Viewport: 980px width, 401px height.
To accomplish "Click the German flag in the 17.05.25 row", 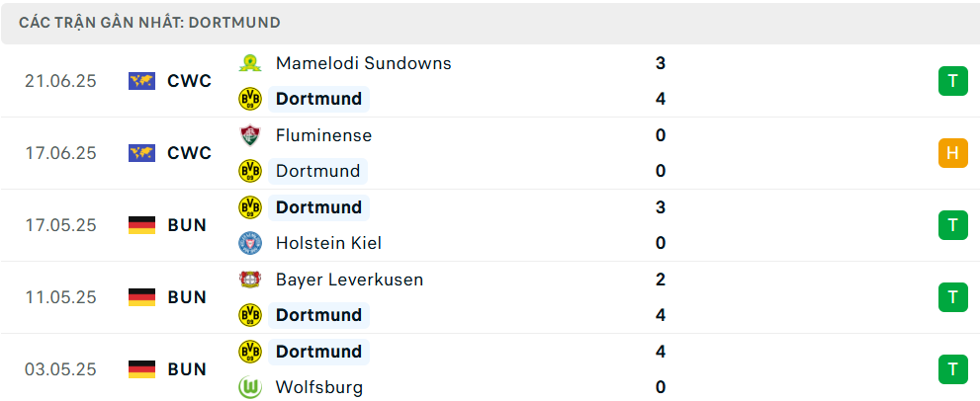I will point(141,225).
